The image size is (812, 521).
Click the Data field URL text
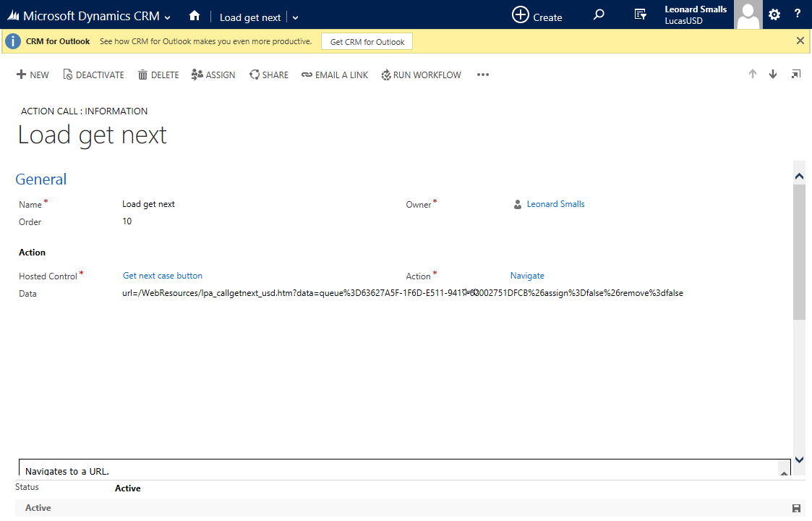[x=402, y=293]
